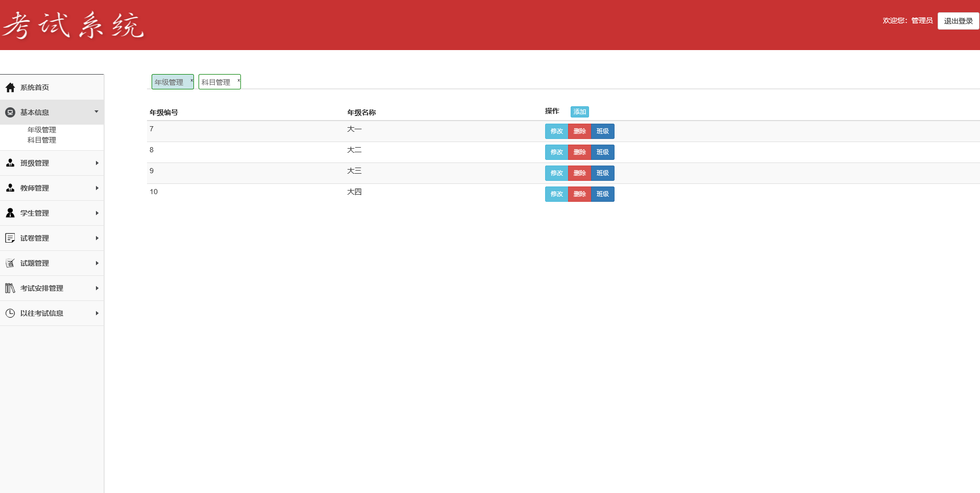Viewport: 980px width, 493px height.
Task: Open the 考试安排管理 sidebar menu label
Action: pyautogui.click(x=42, y=288)
